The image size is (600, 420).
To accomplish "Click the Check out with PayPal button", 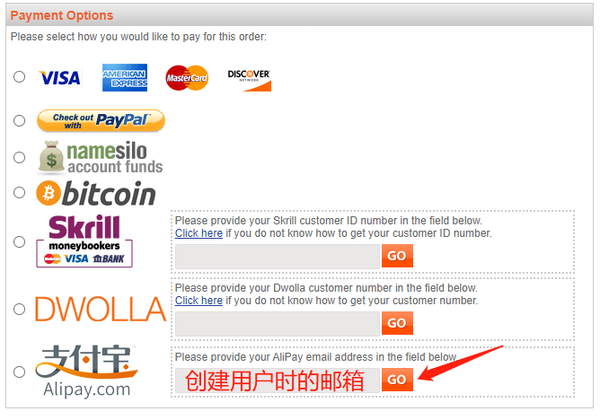I will (x=101, y=120).
